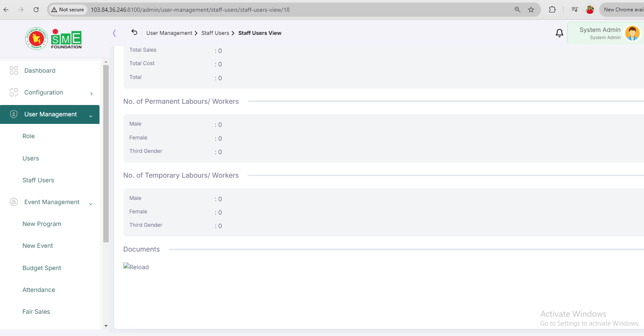The width and height of the screenshot is (644, 336).
Task: Expand the Configuration menu arrow
Action: tap(92, 94)
